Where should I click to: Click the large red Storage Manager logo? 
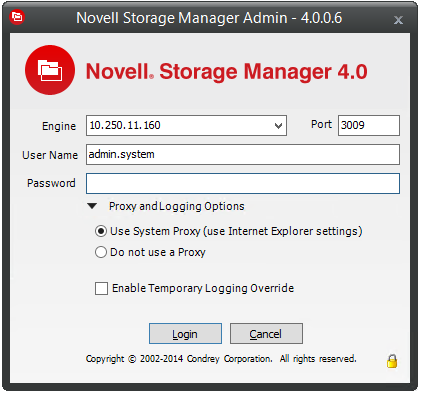coord(50,70)
